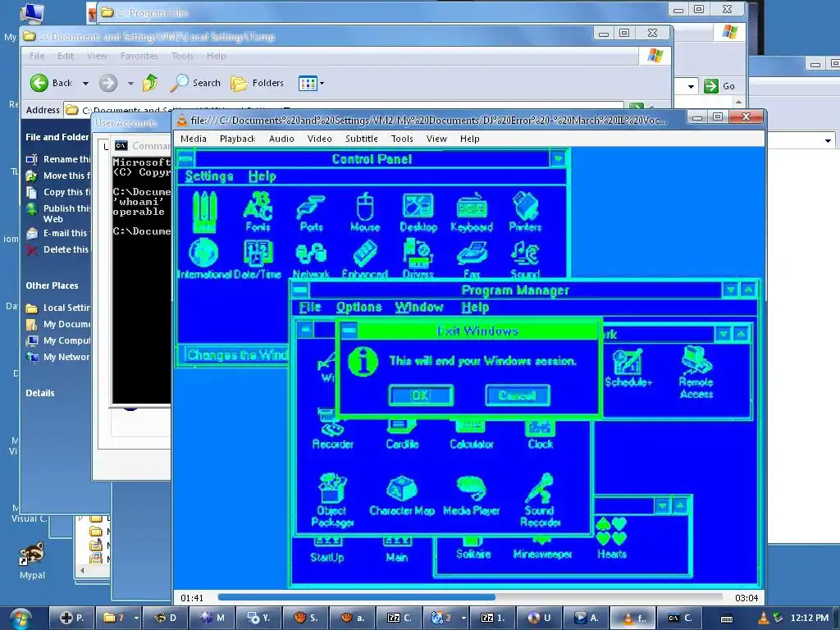The width and height of the screenshot is (840, 630).
Task: Open the Tools menu in VLC
Action: 402,139
